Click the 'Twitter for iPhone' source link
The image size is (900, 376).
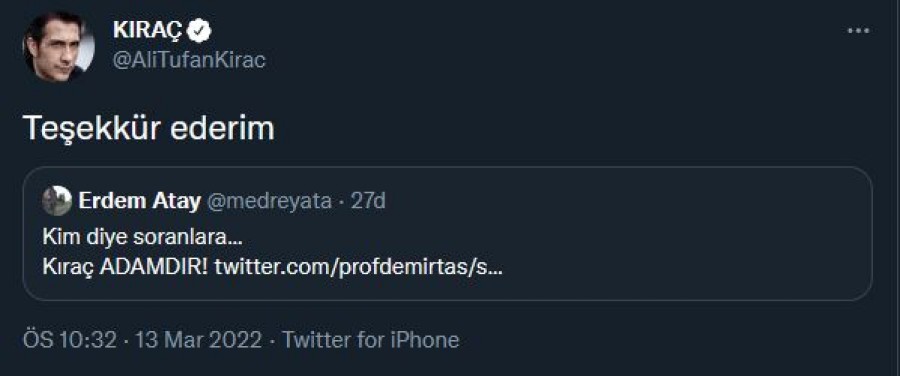[370, 340]
